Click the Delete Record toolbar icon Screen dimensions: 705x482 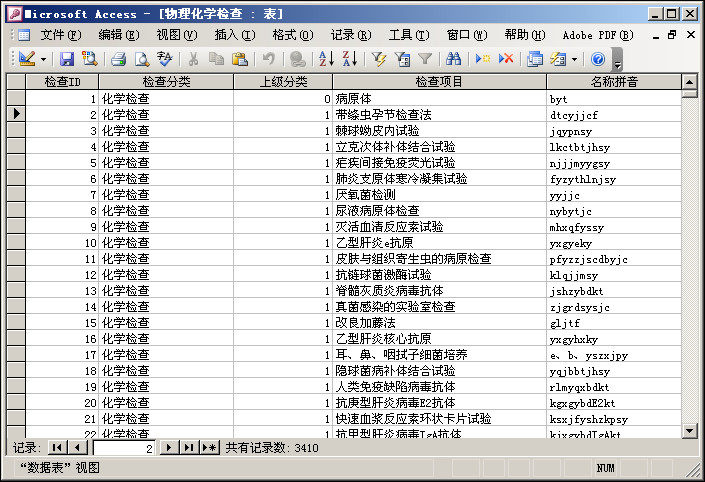click(506, 59)
